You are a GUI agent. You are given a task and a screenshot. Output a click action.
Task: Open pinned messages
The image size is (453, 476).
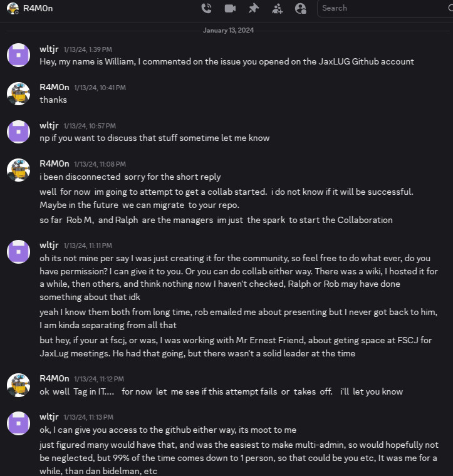(253, 8)
